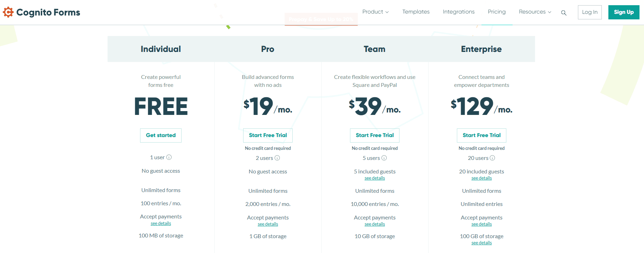Click the $129/mo. price
This screenshot has height=253, width=644.
[482, 106]
